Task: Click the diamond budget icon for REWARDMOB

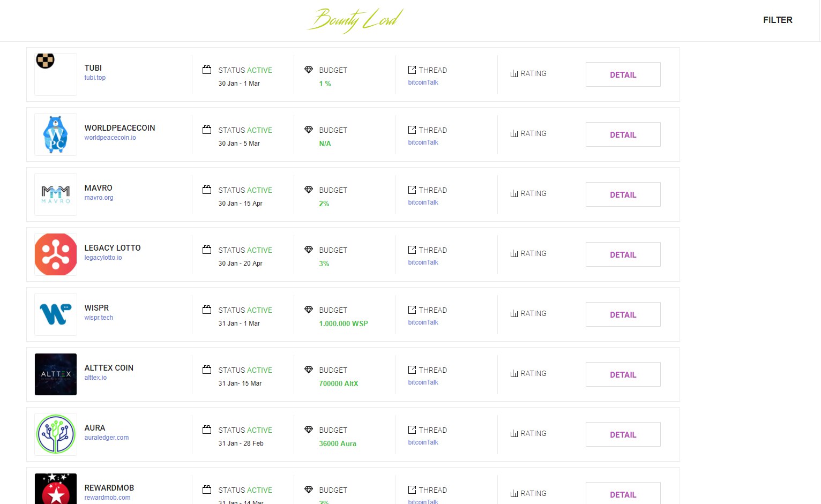Action: coord(309,490)
